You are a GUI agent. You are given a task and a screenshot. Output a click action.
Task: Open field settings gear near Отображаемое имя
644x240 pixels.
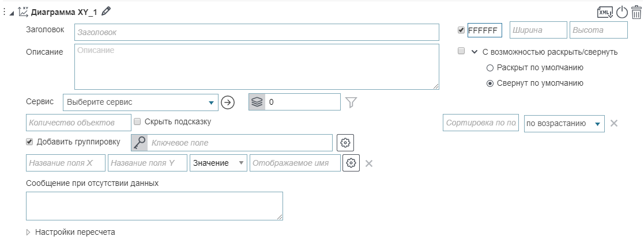tap(351, 163)
